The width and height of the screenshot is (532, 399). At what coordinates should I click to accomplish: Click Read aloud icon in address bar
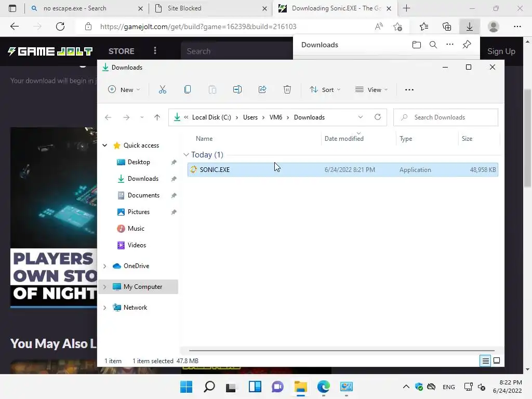pos(379,26)
